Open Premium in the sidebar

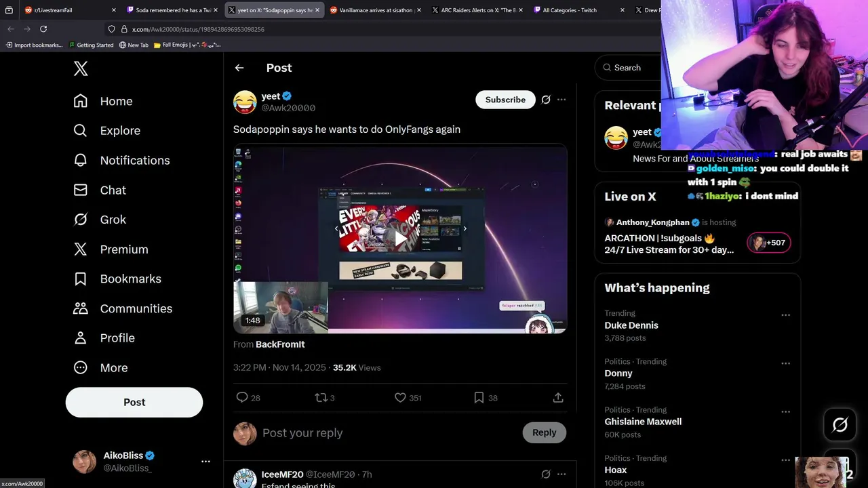(111, 249)
